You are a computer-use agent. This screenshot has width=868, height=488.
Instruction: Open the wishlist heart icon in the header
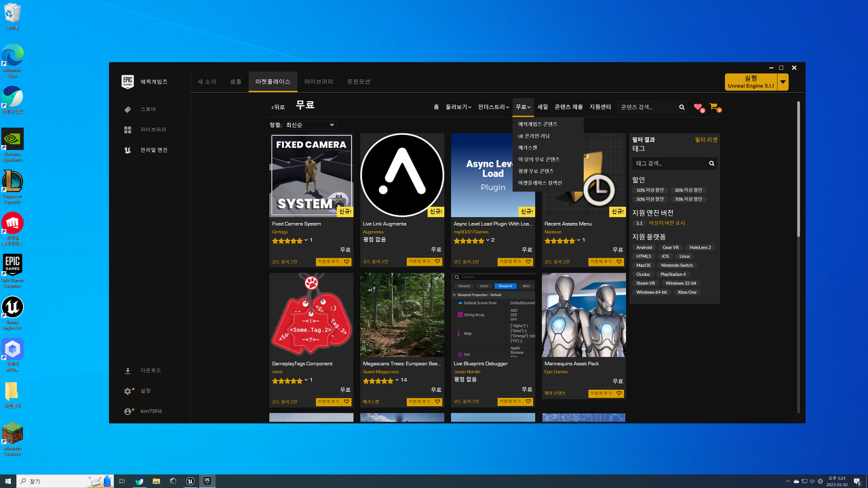[x=698, y=107]
